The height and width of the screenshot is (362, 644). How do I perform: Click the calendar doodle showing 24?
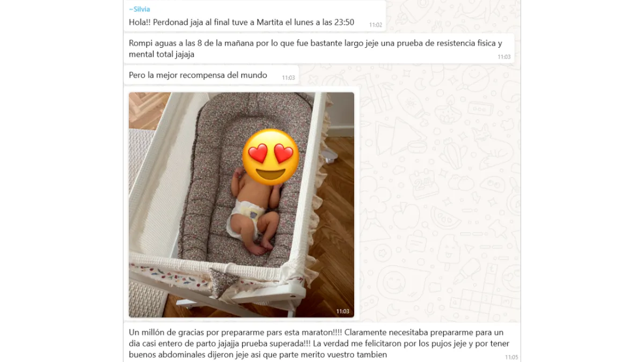(424, 183)
